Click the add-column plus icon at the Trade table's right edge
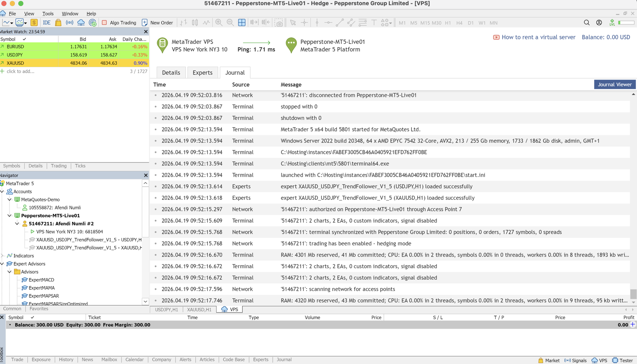 coord(633,325)
